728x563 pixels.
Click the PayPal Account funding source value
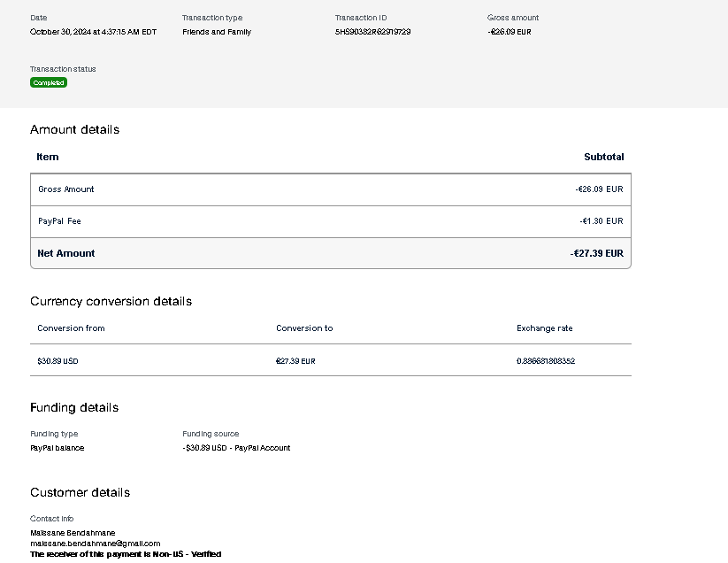pos(236,448)
